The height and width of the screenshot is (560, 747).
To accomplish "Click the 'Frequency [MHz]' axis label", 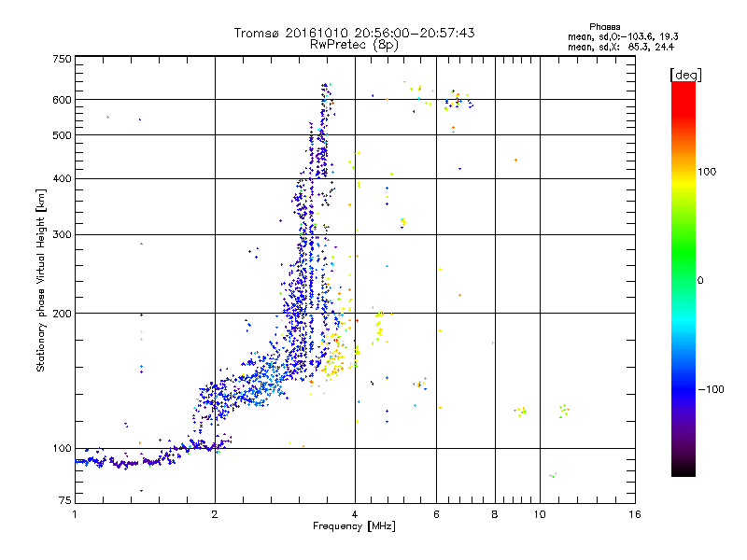I will tap(354, 526).
